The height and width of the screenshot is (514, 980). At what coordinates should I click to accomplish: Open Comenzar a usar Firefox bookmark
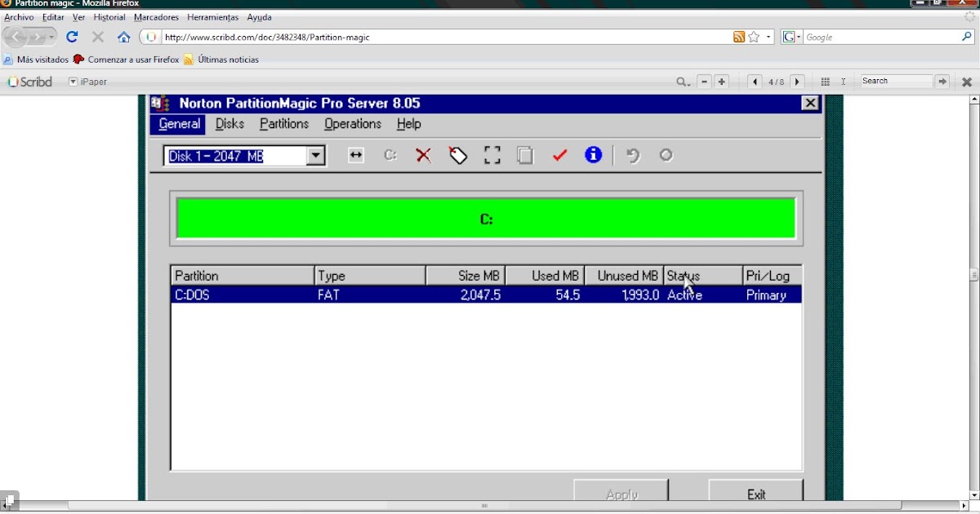126,60
